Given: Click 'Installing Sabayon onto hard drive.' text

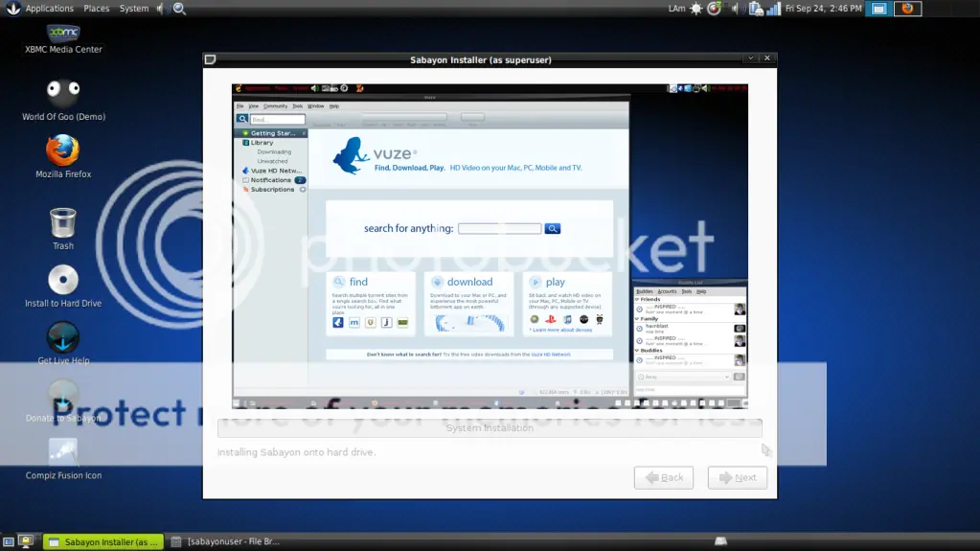Looking at the screenshot, I should [296, 452].
